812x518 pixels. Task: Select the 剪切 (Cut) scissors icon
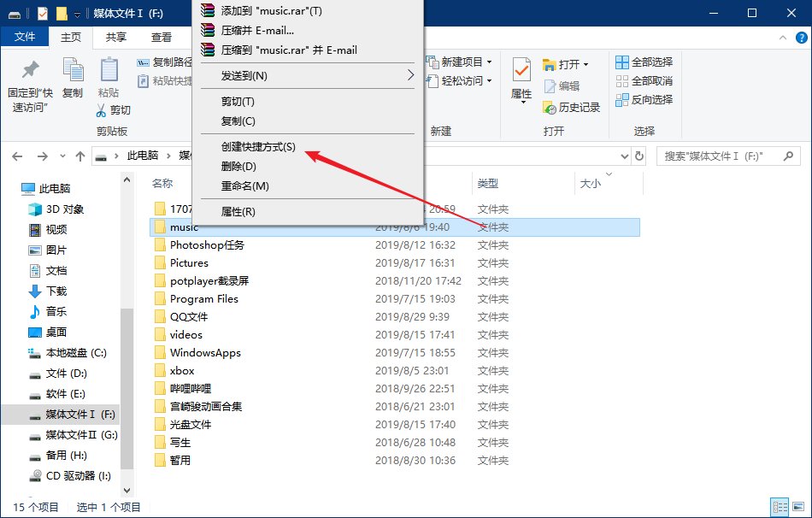coord(101,111)
